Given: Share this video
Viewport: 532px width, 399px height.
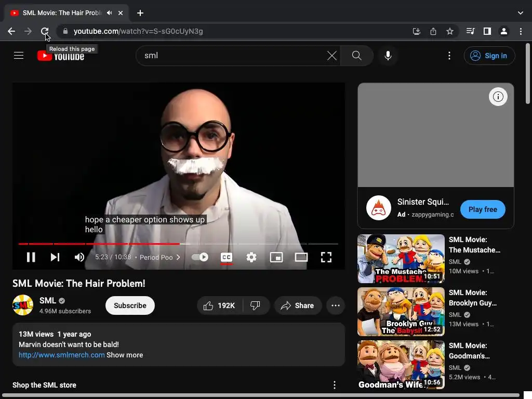Looking at the screenshot, I should [298, 305].
